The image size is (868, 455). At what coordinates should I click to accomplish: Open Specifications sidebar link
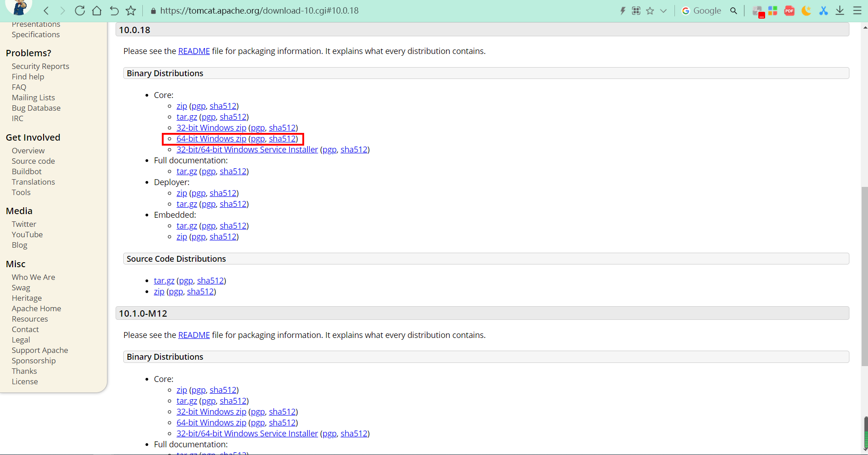[x=36, y=34]
